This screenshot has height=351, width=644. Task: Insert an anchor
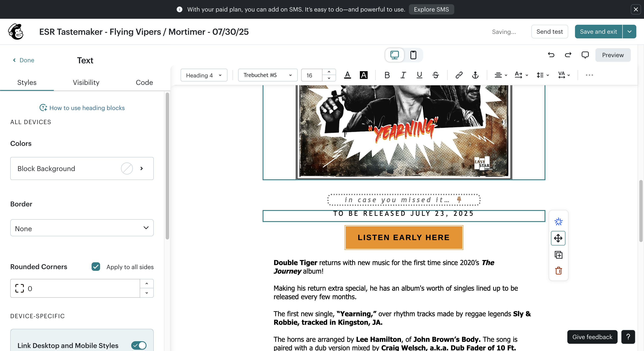click(475, 75)
